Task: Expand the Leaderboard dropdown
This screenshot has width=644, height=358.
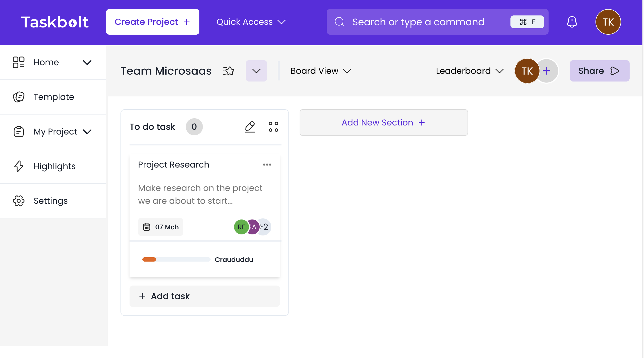Action: click(470, 71)
